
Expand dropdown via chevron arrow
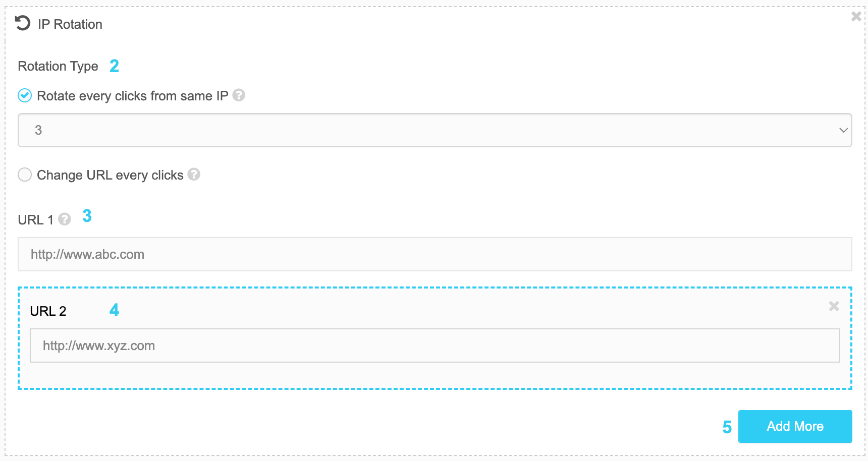843,130
